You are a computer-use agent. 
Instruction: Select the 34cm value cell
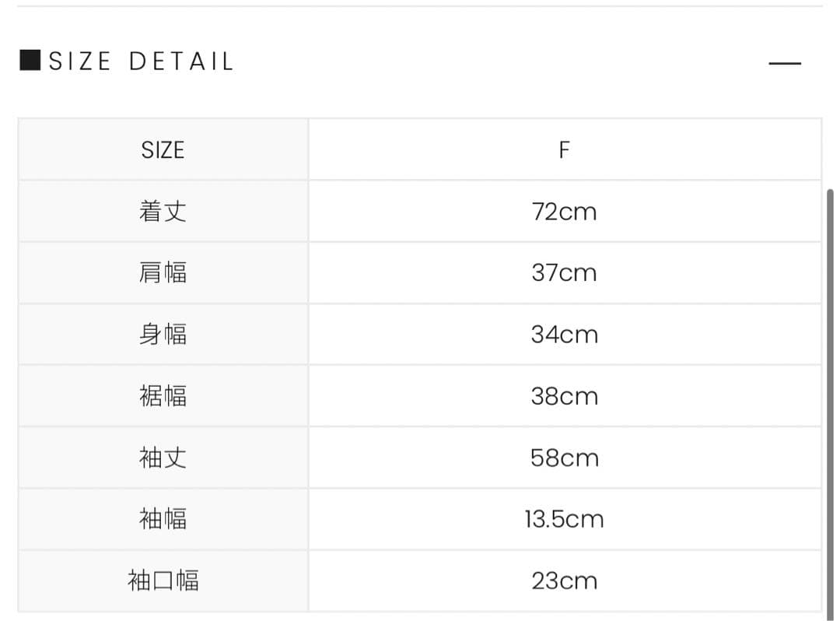pyautogui.click(x=564, y=335)
